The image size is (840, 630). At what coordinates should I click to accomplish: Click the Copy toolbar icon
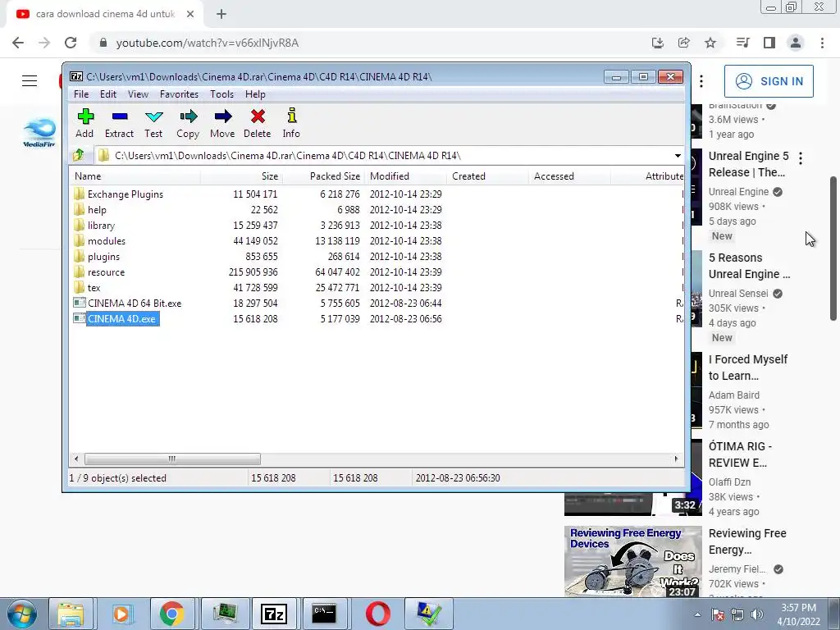[188, 123]
